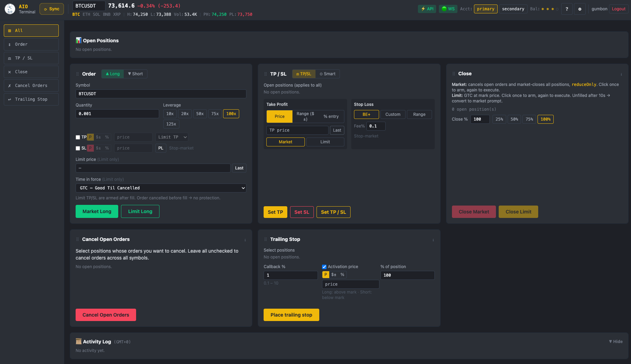This screenshot has height=364, width=631.
Task: Switch to secondary account
Action: [x=513, y=9]
